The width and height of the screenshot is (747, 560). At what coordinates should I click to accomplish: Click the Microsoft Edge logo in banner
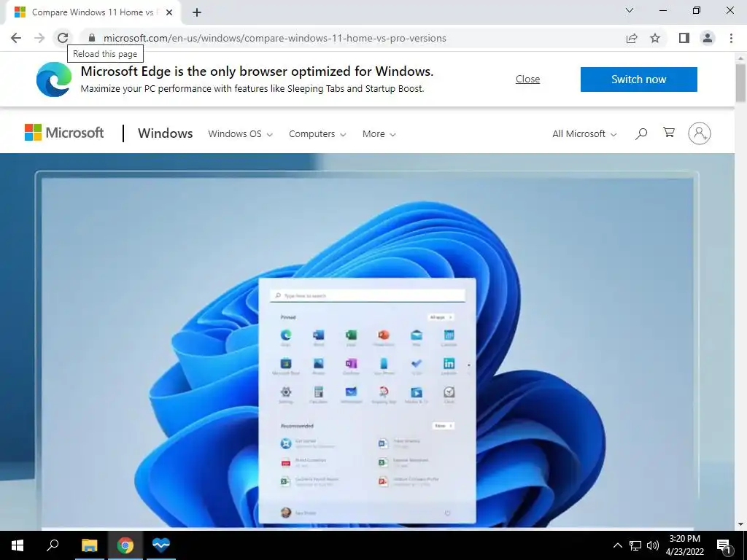[54, 79]
